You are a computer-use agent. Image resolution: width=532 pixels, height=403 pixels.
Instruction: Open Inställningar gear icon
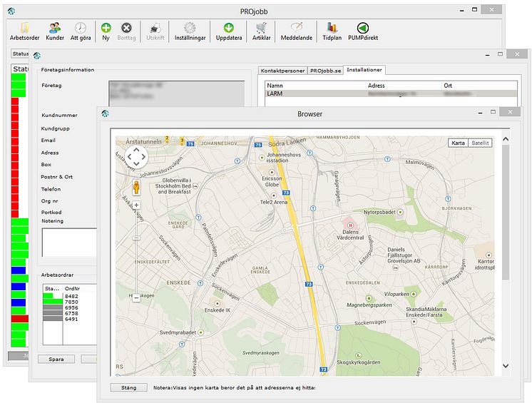(190, 31)
